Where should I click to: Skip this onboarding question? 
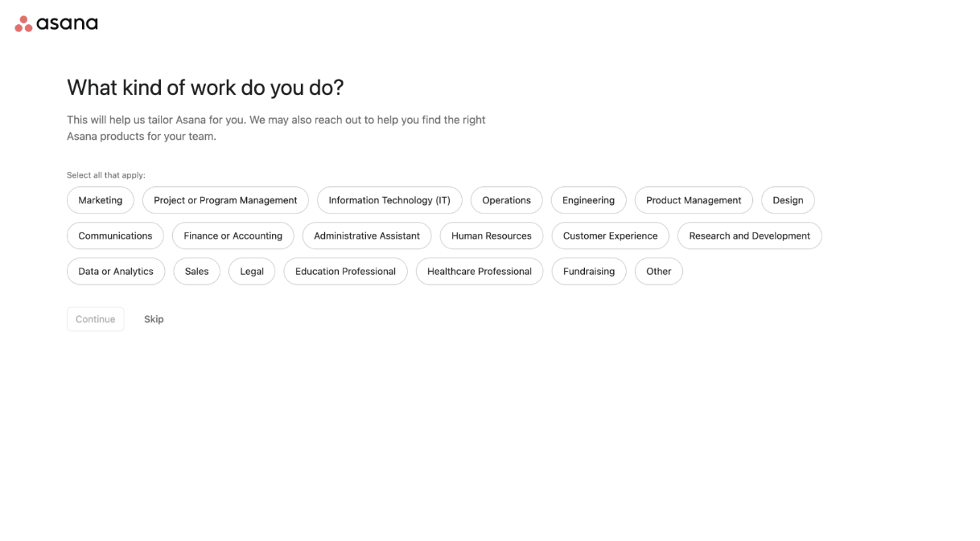[x=154, y=319]
